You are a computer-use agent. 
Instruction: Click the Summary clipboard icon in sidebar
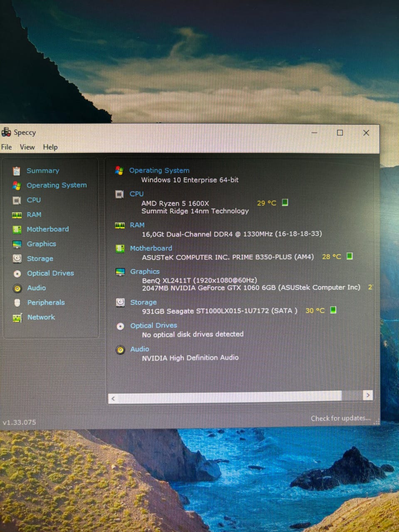[17, 171]
